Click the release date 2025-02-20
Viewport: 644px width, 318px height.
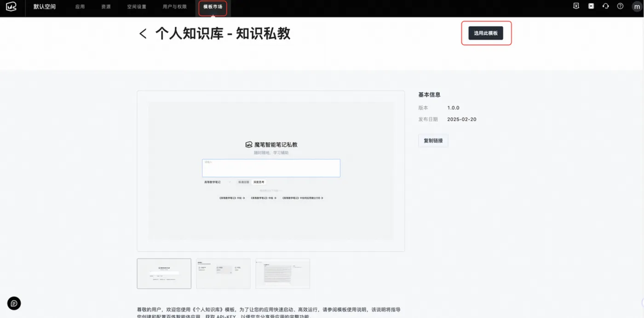coord(461,119)
